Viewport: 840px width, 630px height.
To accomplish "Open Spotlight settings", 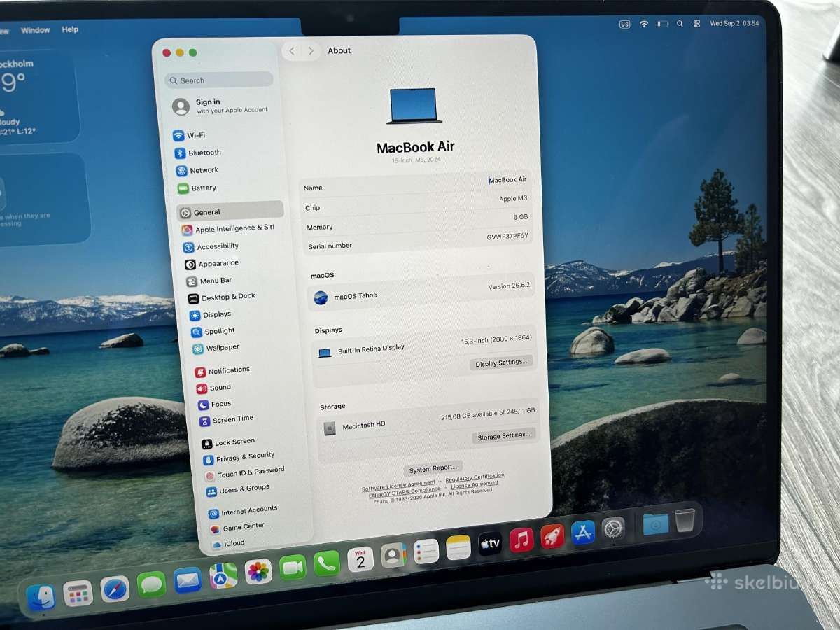I will (x=213, y=331).
